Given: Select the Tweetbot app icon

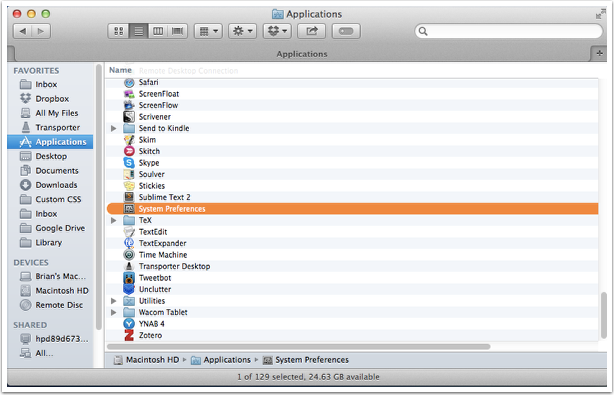Looking at the screenshot, I should click(x=129, y=278).
